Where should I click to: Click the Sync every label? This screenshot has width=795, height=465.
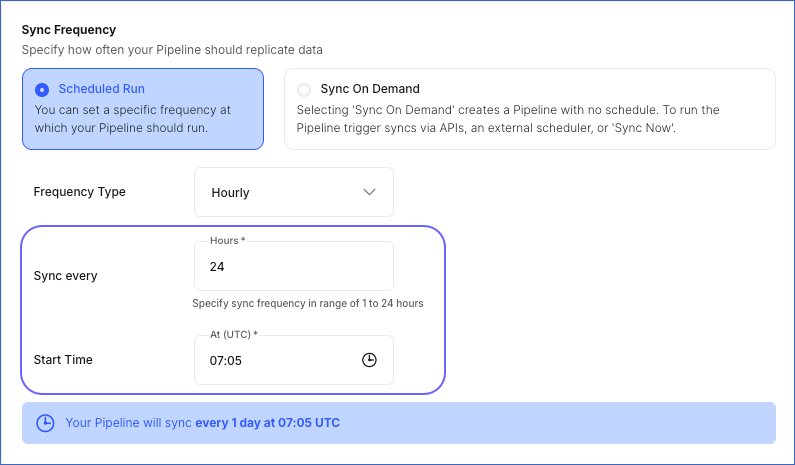(66, 276)
